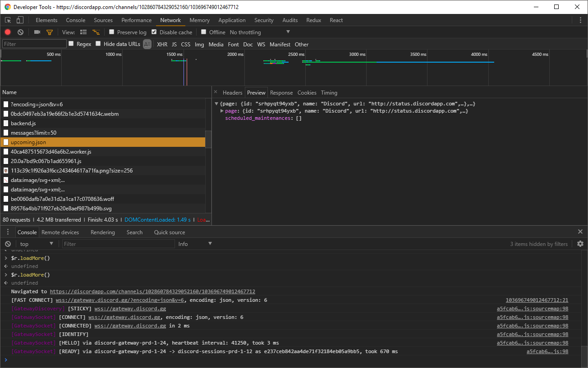
Task: Toggle the Hide data URLs checkbox
Action: (98, 44)
